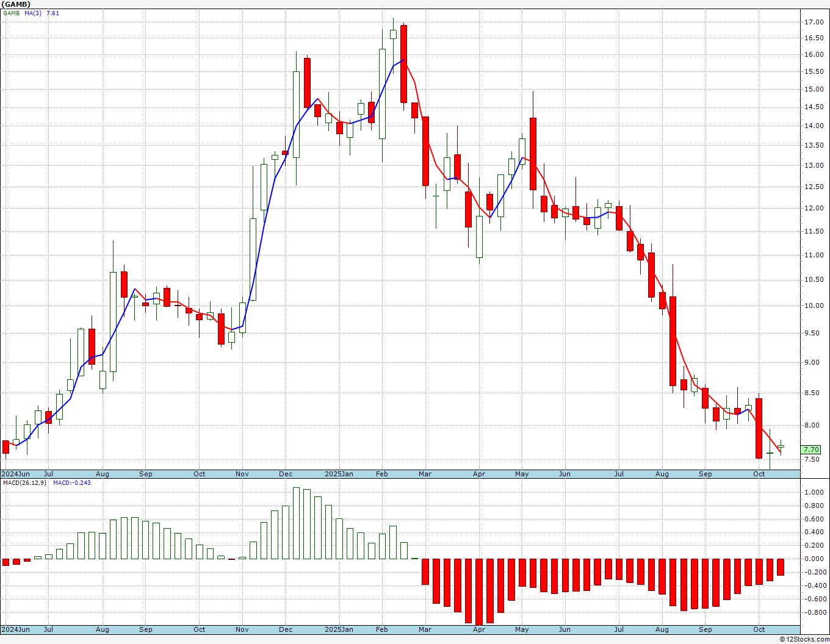
Task: Select the 17.00 price axis label
Action: [x=814, y=22]
